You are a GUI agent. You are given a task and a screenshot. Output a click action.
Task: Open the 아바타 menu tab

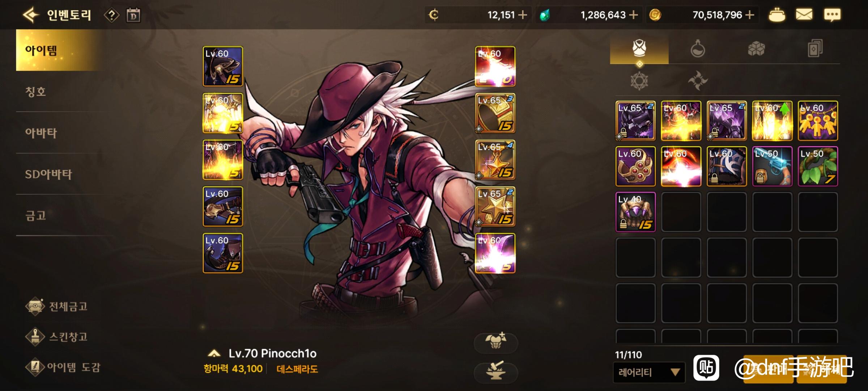(41, 133)
